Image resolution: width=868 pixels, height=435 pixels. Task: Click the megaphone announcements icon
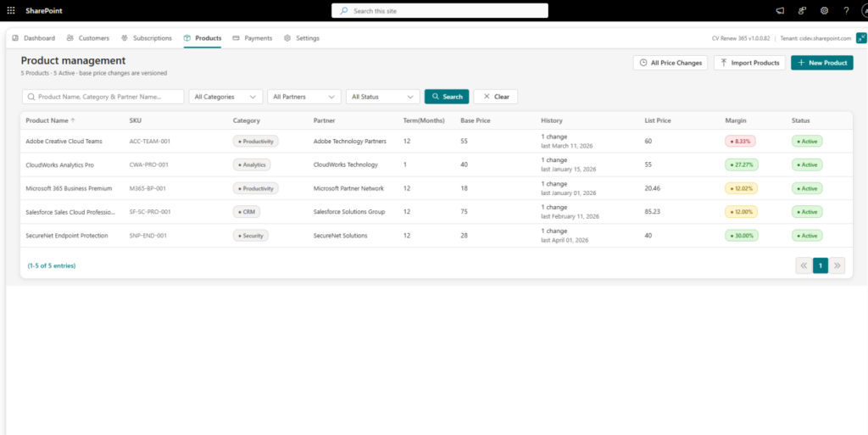[x=780, y=10]
